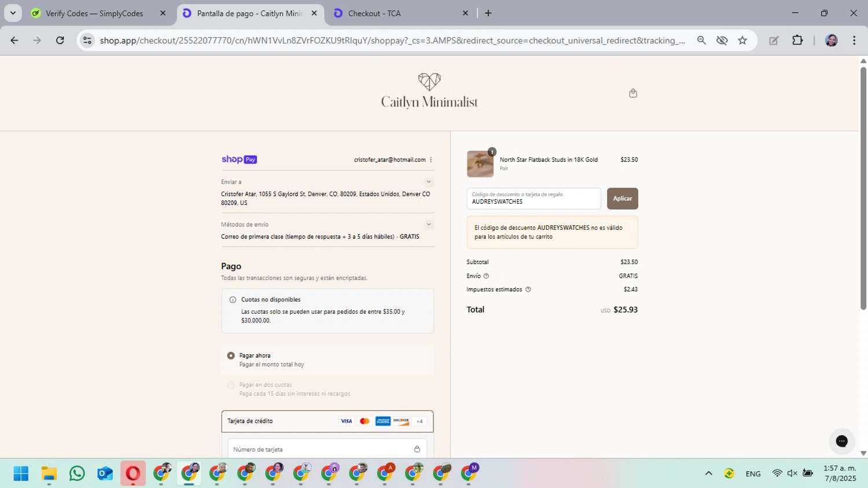Click the American Express icon
Screen dimensions: 868x488
click(383, 421)
